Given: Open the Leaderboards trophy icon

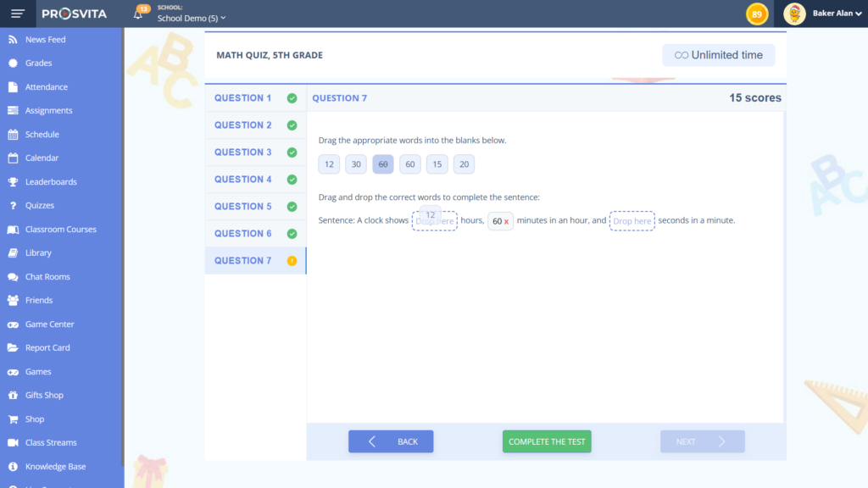Looking at the screenshot, I should [13, 182].
